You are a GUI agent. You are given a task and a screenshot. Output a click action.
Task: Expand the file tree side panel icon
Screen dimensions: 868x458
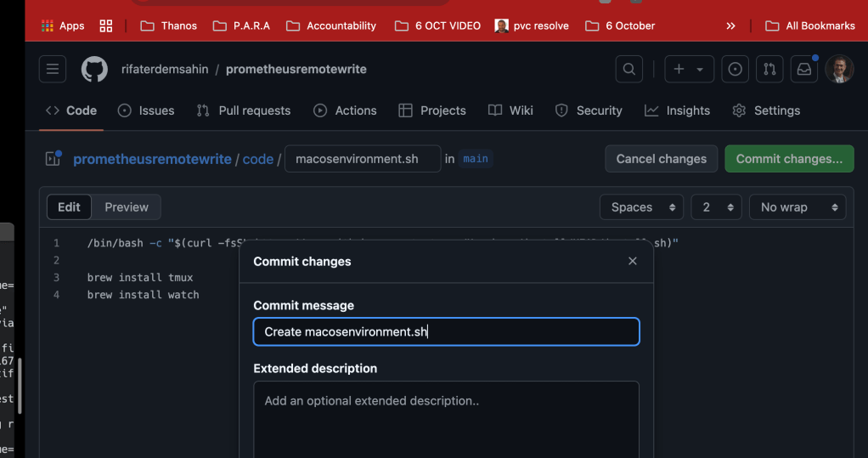54,159
